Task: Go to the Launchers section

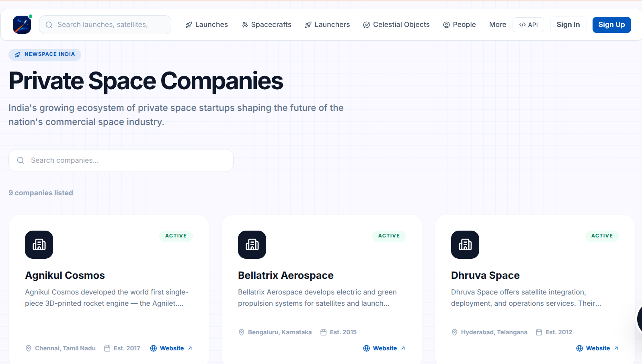Action: [x=327, y=25]
